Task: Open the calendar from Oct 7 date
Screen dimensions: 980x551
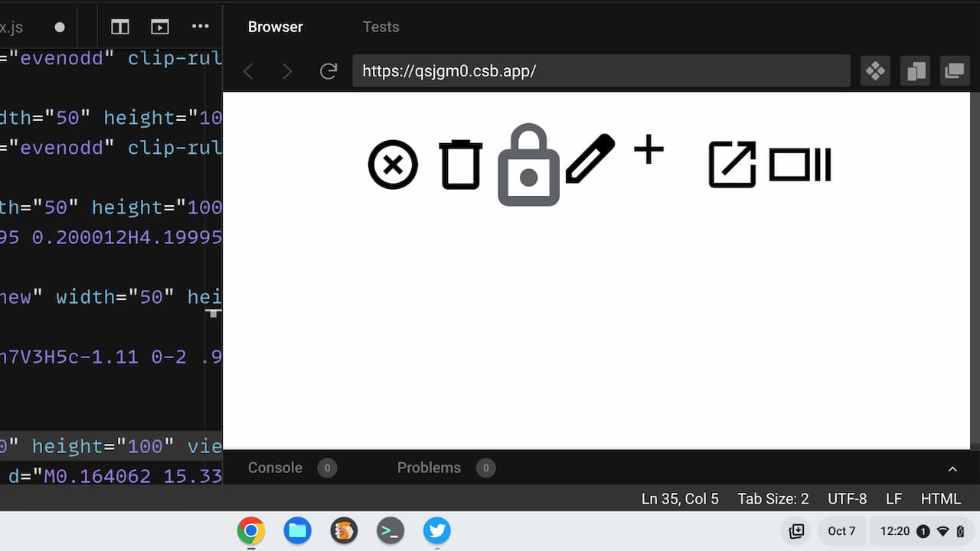Action: [841, 531]
